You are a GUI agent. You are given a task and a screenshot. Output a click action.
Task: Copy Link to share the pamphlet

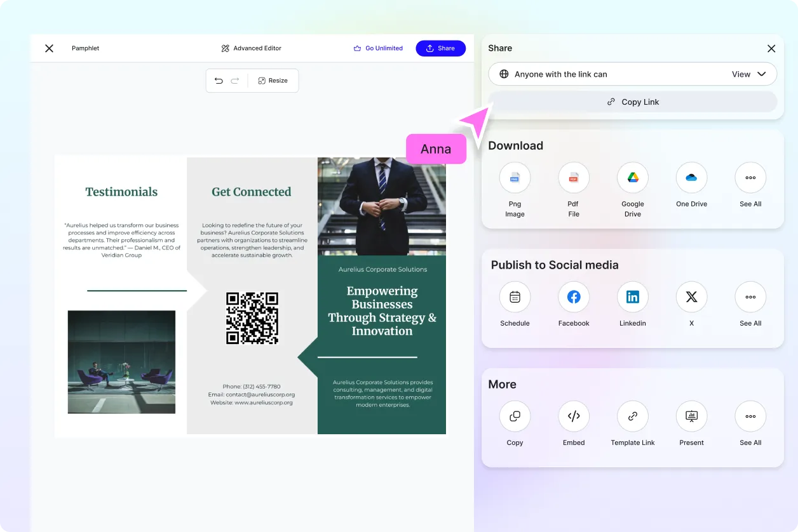tap(632, 102)
